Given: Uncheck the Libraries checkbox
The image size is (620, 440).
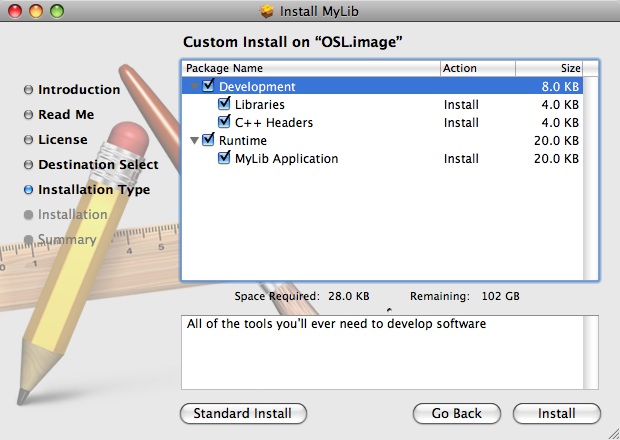Looking at the screenshot, I should pyautogui.click(x=224, y=104).
